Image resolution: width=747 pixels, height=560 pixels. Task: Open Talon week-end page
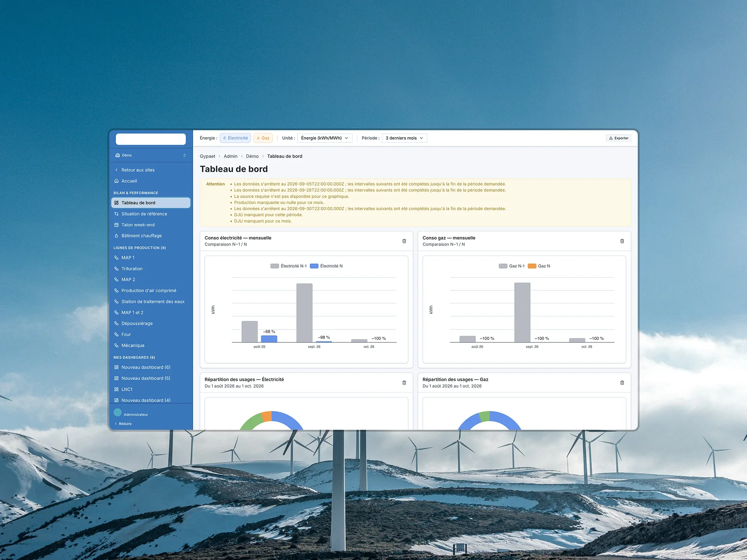tap(150, 225)
